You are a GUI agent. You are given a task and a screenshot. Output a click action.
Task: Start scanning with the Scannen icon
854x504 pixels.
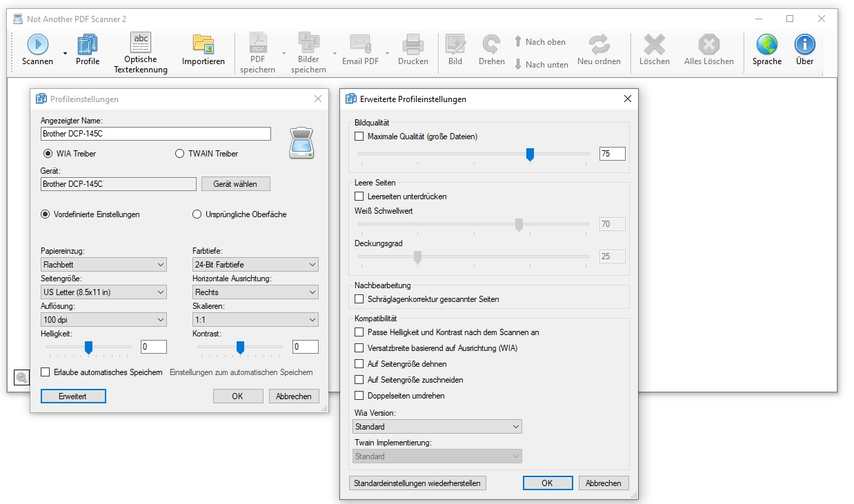pyautogui.click(x=37, y=44)
